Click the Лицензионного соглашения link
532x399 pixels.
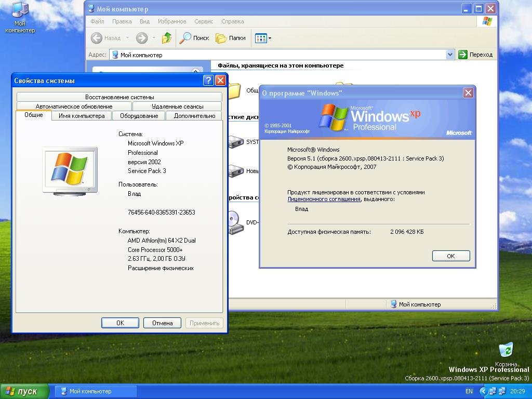(x=324, y=199)
